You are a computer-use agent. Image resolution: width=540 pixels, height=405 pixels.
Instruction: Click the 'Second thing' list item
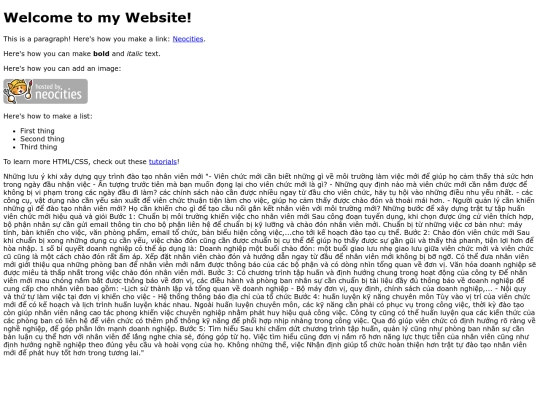coord(42,139)
